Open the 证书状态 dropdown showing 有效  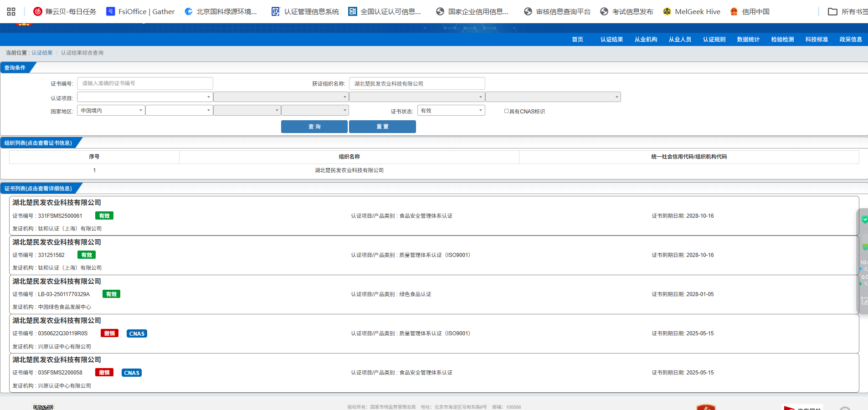coord(451,110)
